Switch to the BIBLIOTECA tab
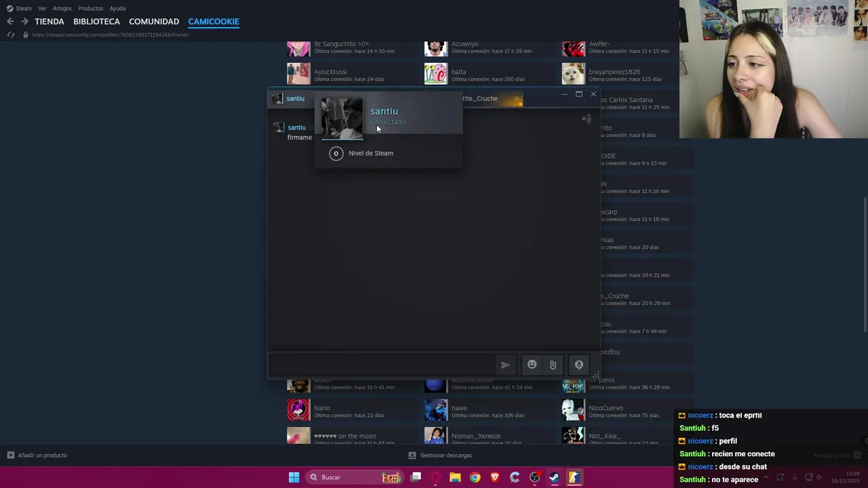This screenshot has height=488, width=868. (96, 22)
